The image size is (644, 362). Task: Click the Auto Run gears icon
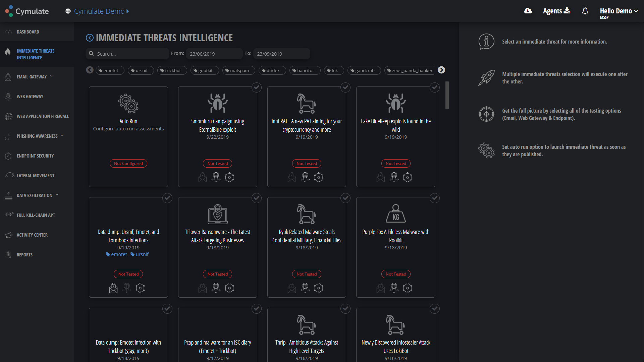click(128, 103)
